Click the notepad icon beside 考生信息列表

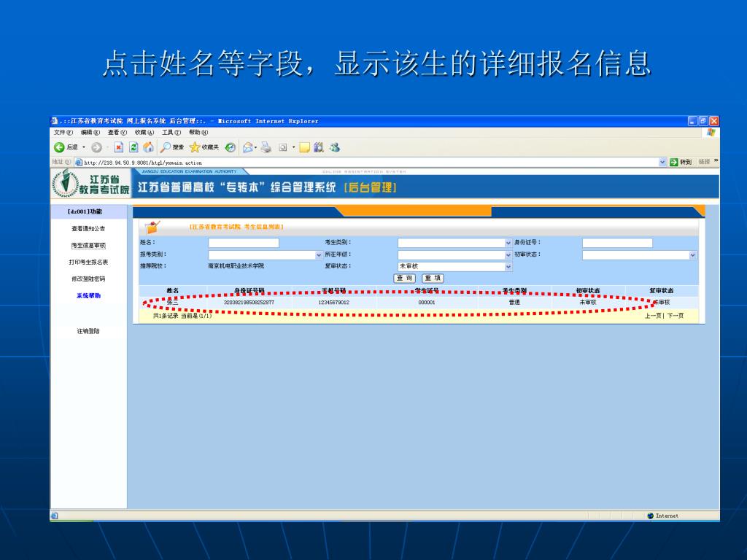pos(152,227)
